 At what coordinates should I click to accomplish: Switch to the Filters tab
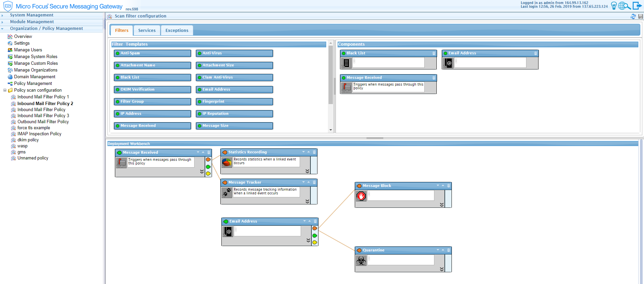click(122, 30)
